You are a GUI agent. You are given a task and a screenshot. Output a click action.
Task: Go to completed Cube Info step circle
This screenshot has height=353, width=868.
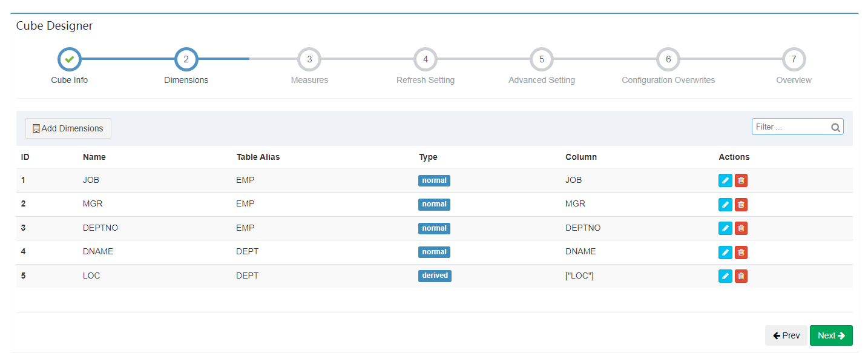click(70, 59)
